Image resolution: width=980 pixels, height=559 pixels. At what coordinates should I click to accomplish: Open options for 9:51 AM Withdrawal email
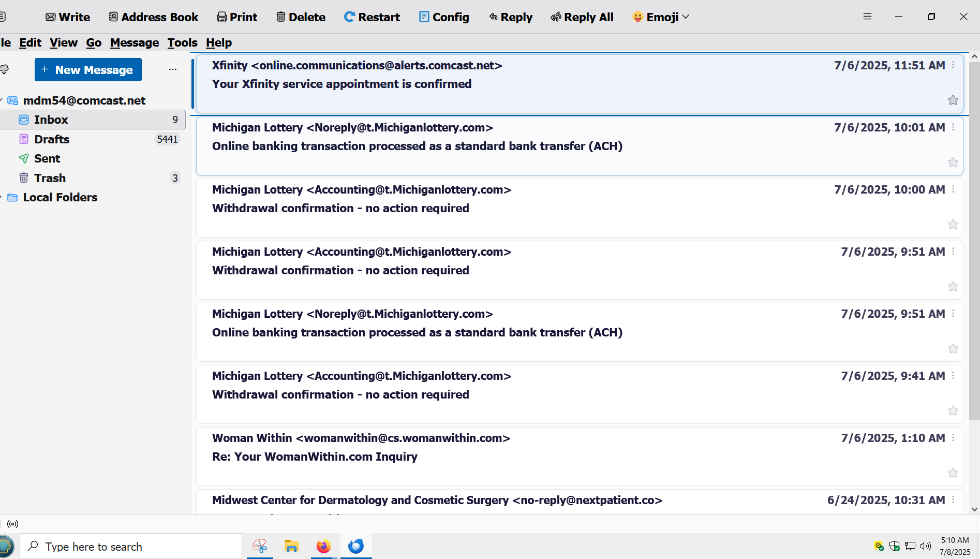953,252
